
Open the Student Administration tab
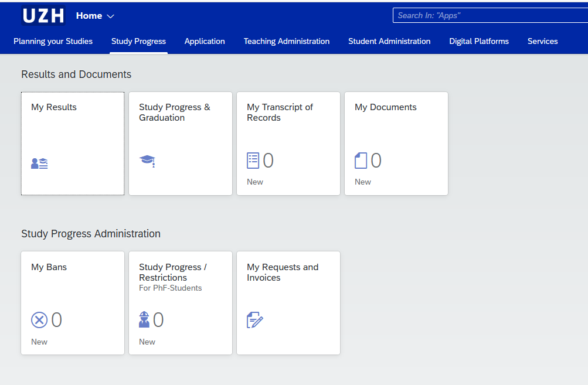click(389, 41)
